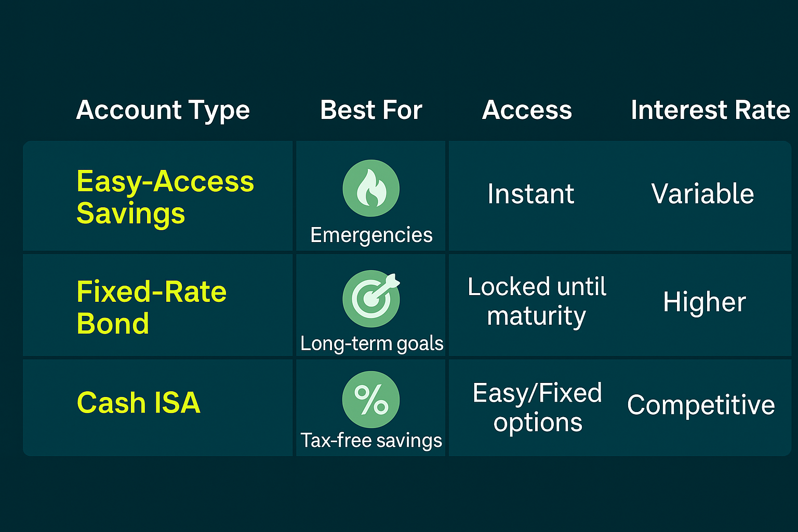Click the word Bond in yellow
The width and height of the screenshot is (798, 532).
113,324
